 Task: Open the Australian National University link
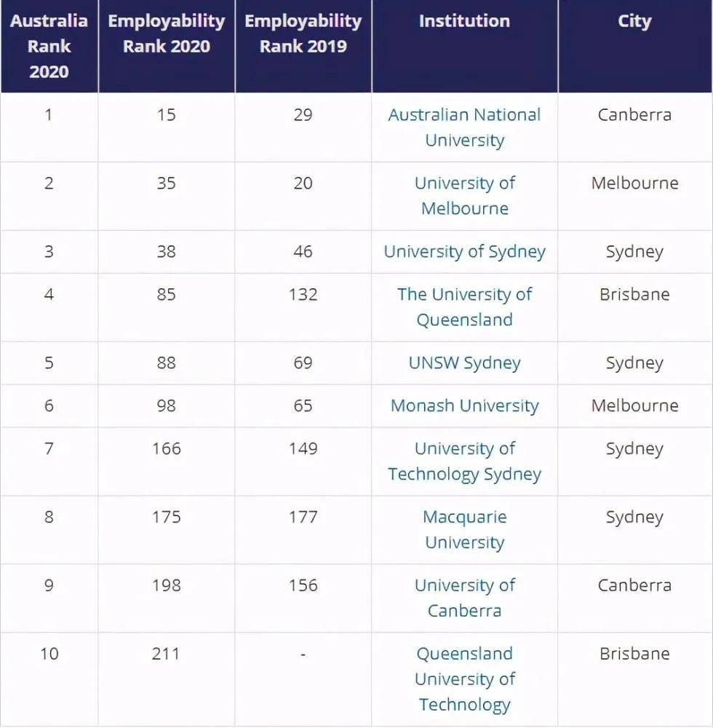[464, 127]
